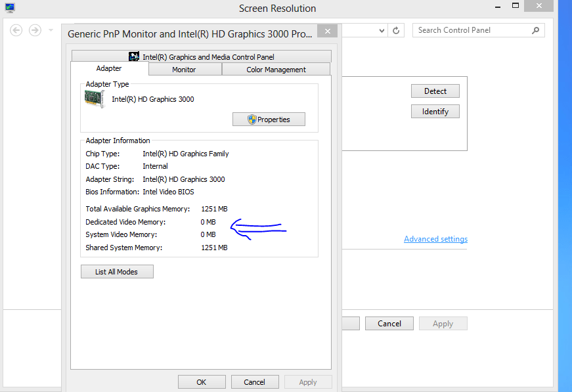Click the Intel graphics tab icon
The width and height of the screenshot is (572, 392).
134,56
